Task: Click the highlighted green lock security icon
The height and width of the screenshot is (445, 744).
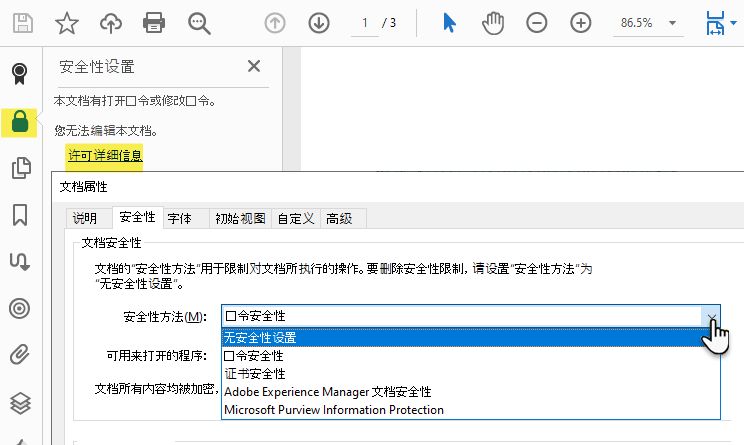Action: click(x=19, y=122)
